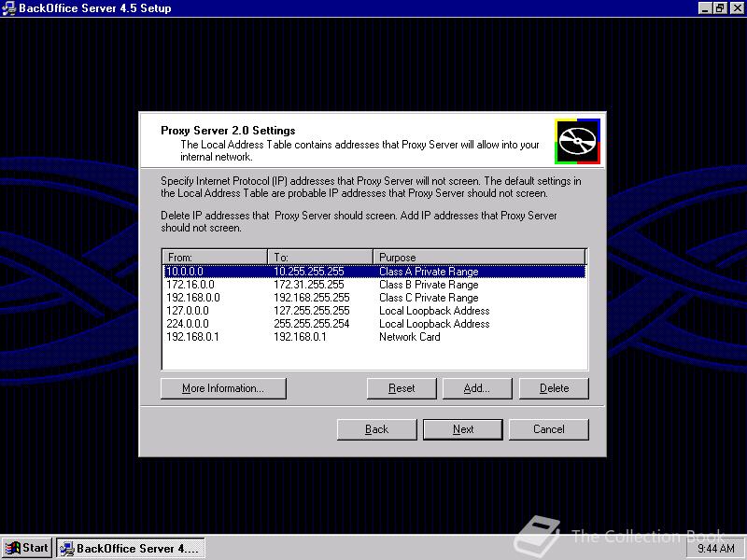747x560 pixels.
Task: Click BackOffice Server taskbar button
Action: (x=131, y=548)
